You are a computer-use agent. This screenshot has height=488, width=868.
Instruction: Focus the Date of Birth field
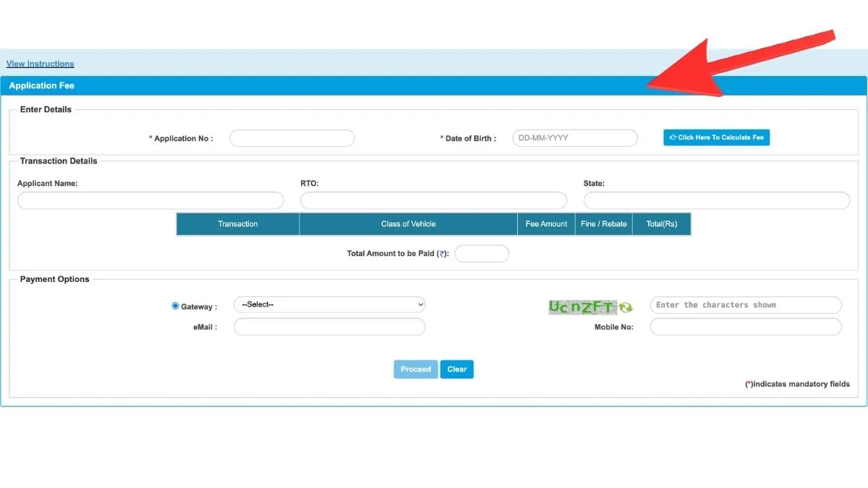coord(575,138)
